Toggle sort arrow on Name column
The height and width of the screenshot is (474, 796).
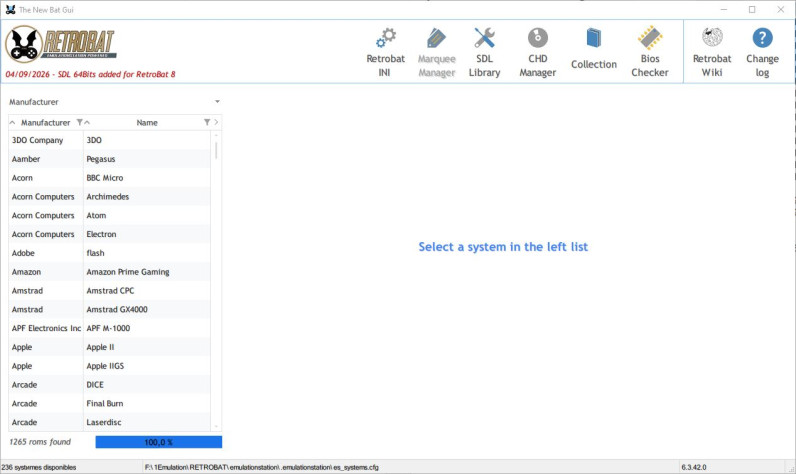click(87, 122)
